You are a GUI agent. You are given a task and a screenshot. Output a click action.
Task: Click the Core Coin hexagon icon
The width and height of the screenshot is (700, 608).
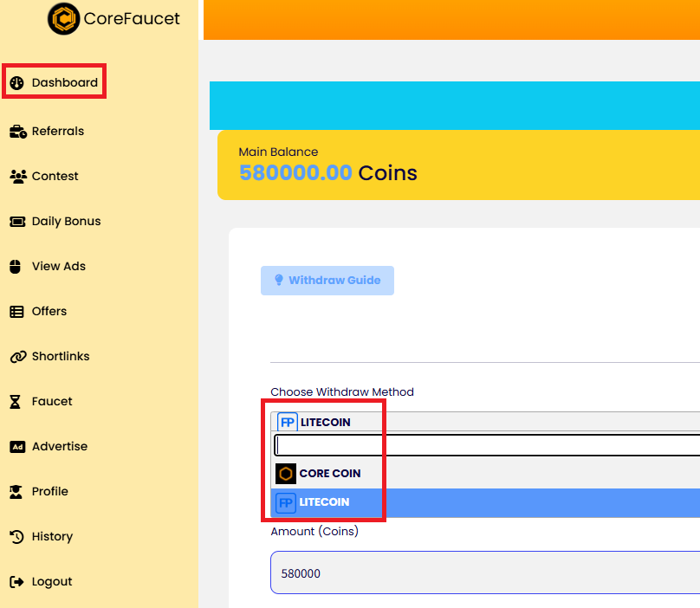click(286, 474)
